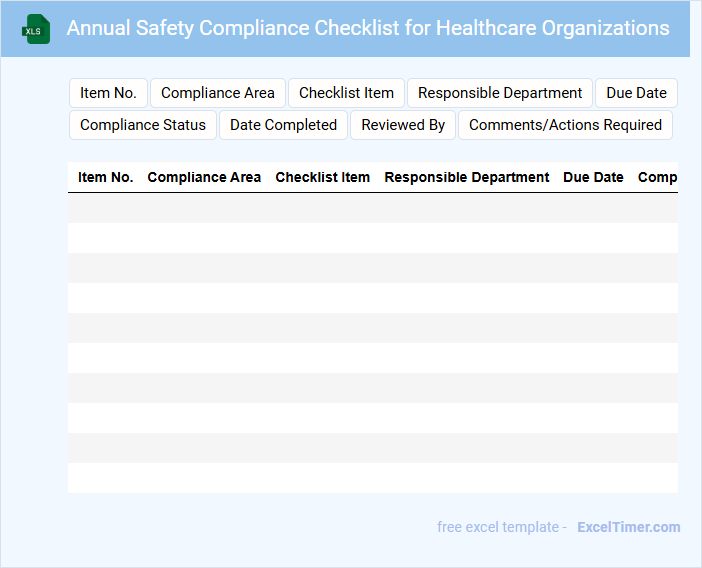Click the Responsible Department column header
702x568 pixels.
[x=467, y=177]
